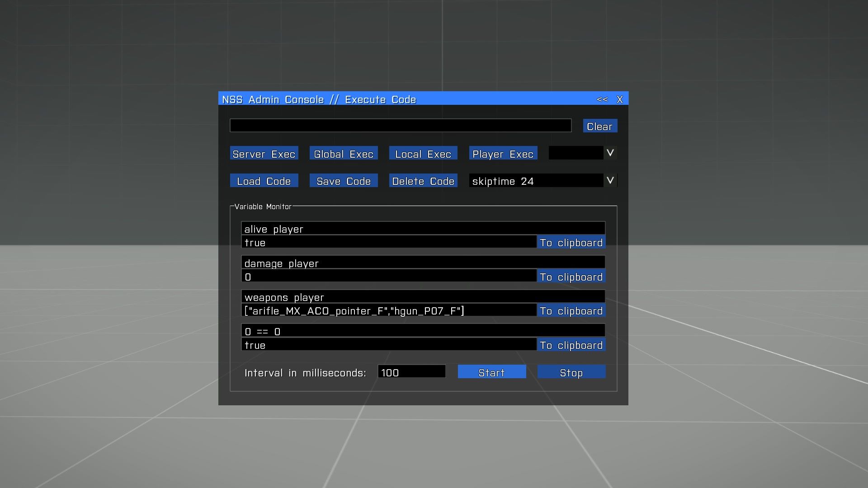868x488 pixels.
Task: Click Global Exec button
Action: tap(344, 154)
